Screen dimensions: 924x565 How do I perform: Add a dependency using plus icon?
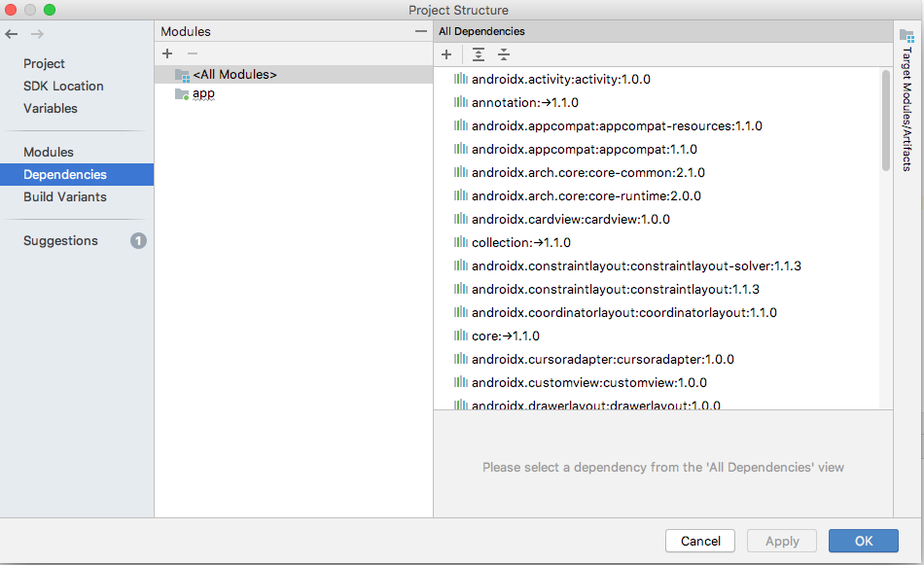(x=446, y=54)
